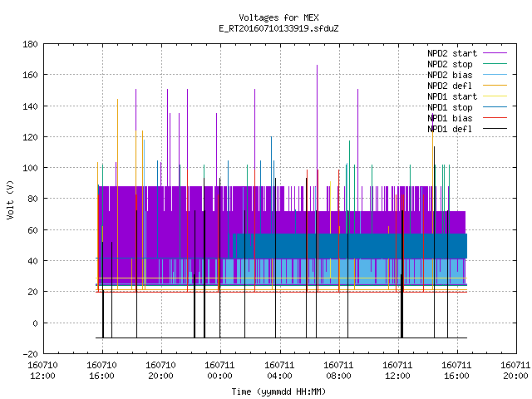The height and width of the screenshot is (399, 532).
Task: Click the yellow NPD1 start legend line
Action: click(x=495, y=96)
